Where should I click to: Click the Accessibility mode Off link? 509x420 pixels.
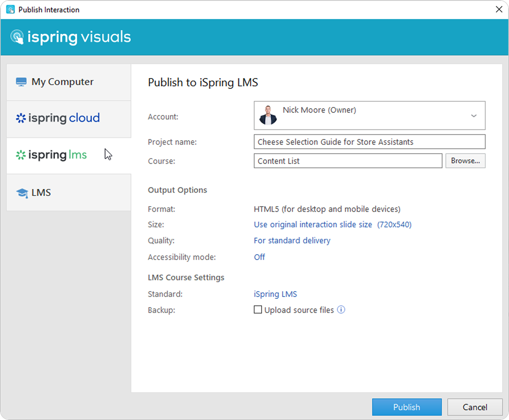point(259,257)
